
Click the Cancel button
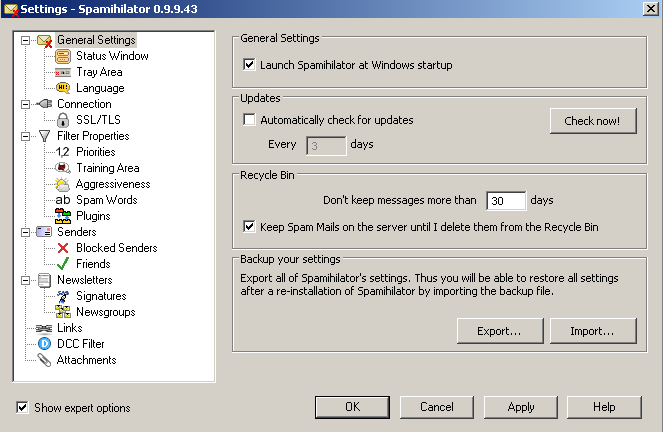coord(436,407)
